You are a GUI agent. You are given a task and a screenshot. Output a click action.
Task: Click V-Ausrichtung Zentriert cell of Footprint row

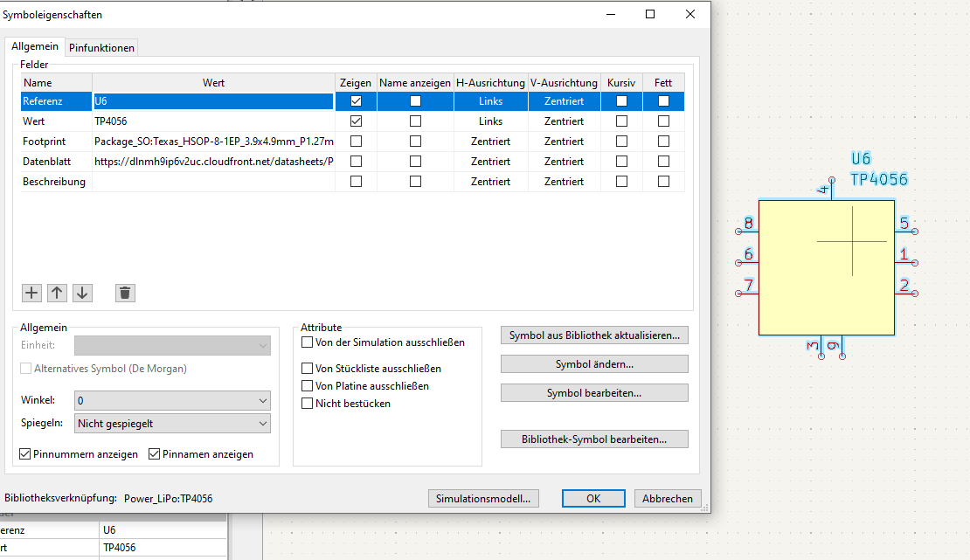pyautogui.click(x=565, y=141)
